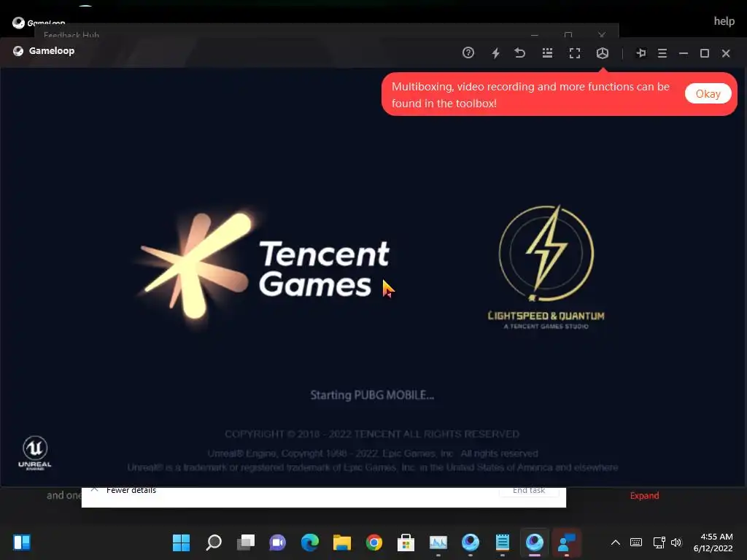
Task: Click the back arrow icon in Gameloop toolbar
Action: 519,52
